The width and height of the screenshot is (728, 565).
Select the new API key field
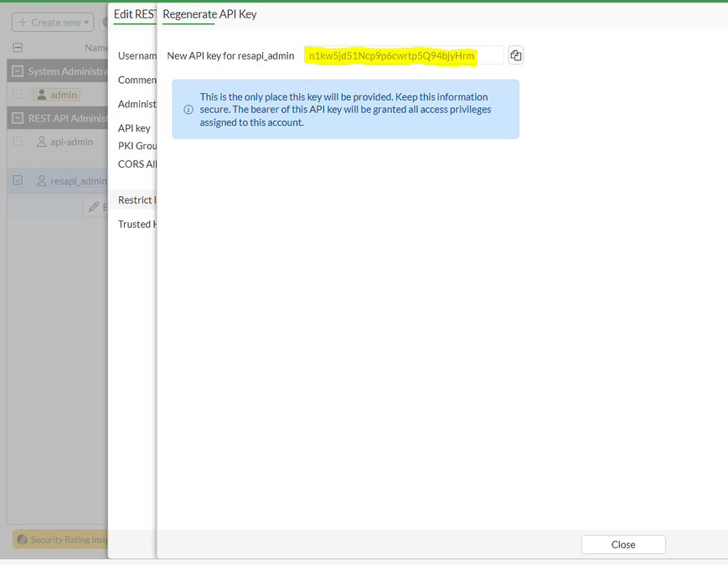[404, 55]
